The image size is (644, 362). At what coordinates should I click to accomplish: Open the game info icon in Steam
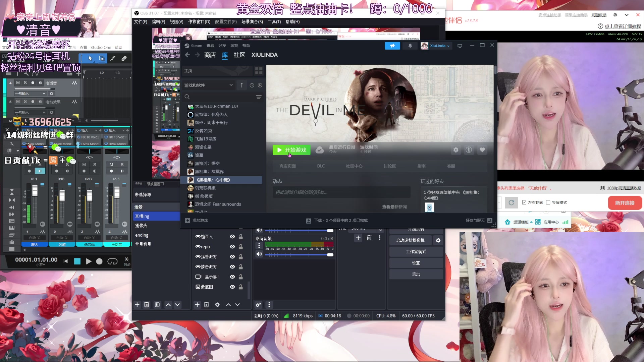469,150
